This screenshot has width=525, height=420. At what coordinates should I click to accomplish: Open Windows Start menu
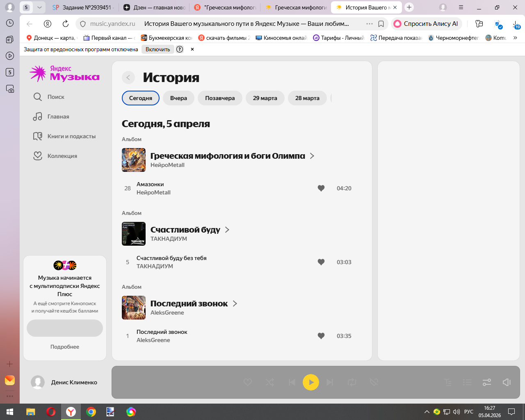click(10, 412)
